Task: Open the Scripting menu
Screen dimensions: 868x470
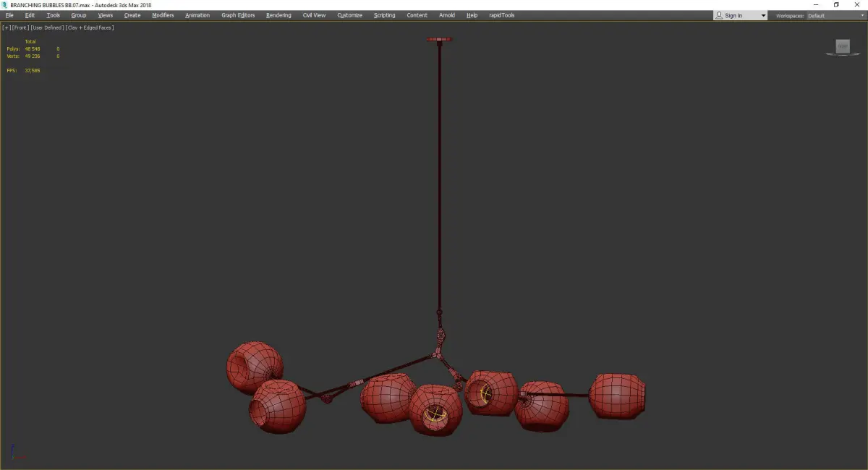Action: [x=384, y=15]
